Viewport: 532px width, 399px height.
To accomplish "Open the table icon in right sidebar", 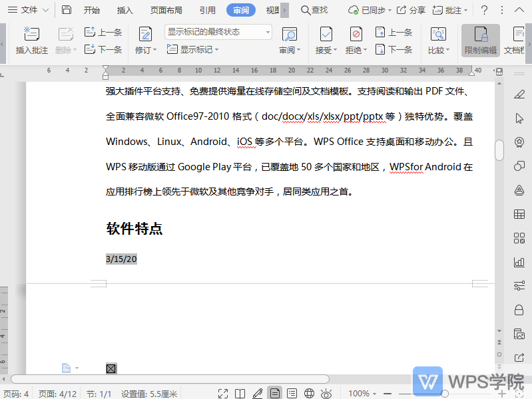I will tap(519, 214).
